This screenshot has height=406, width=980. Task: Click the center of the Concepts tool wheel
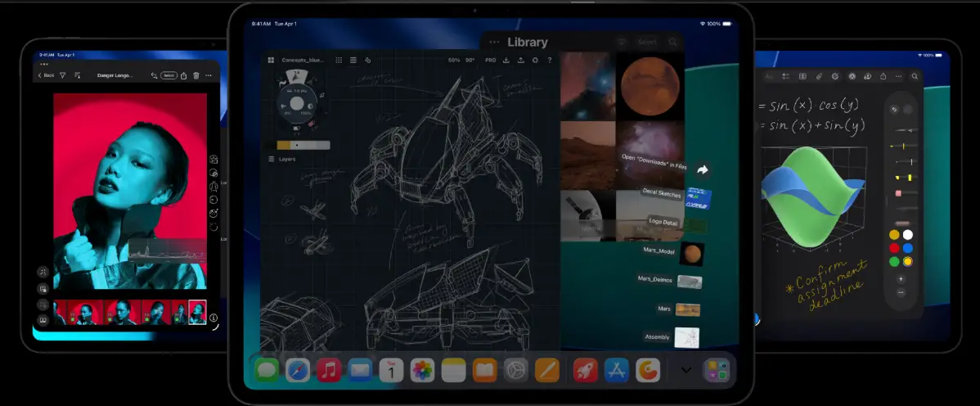[298, 104]
